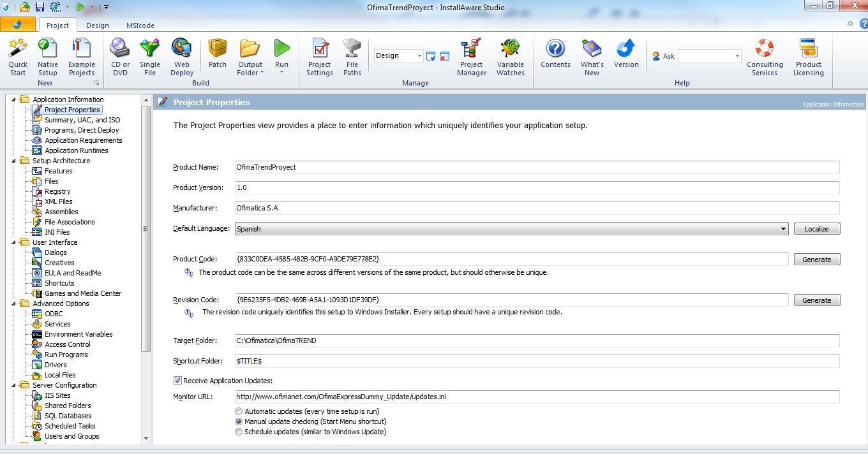Image resolution: width=868 pixels, height=454 pixels.
Task: Click the application menu orb button
Action: click(17, 25)
